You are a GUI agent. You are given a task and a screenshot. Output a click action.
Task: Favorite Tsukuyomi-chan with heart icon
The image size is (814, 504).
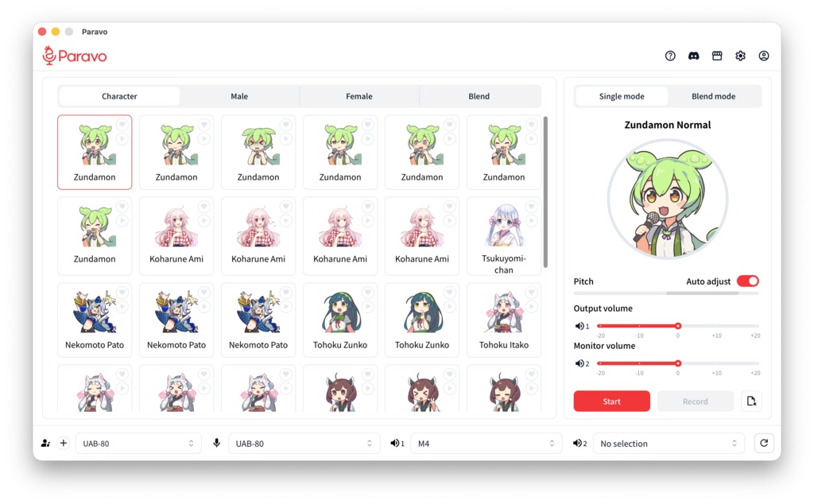pyautogui.click(x=532, y=206)
